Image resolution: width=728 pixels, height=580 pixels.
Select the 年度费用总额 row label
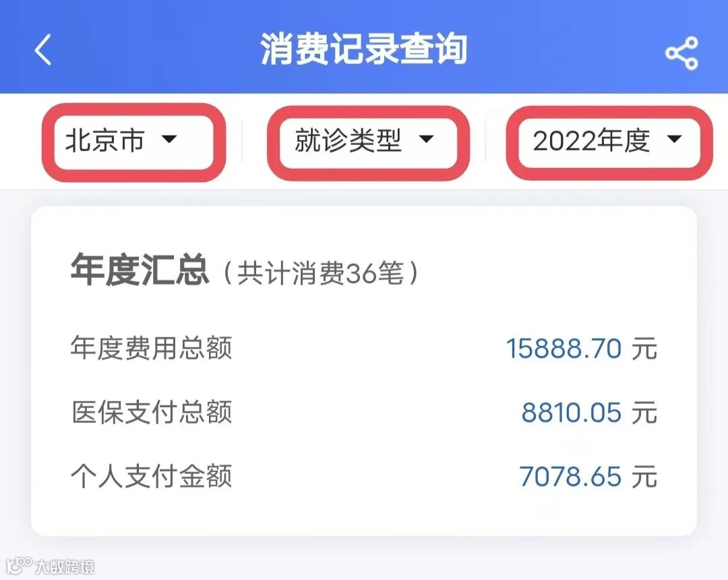pyautogui.click(x=152, y=347)
